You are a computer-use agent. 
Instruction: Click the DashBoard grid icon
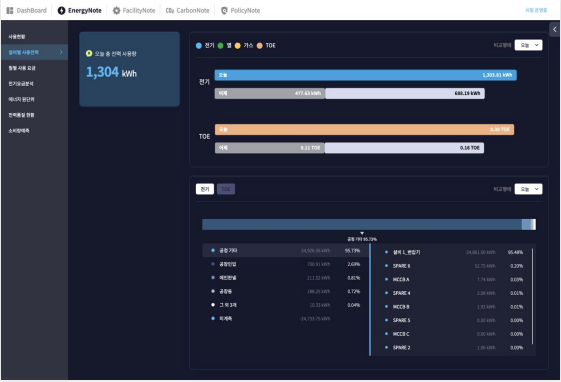[x=10, y=10]
